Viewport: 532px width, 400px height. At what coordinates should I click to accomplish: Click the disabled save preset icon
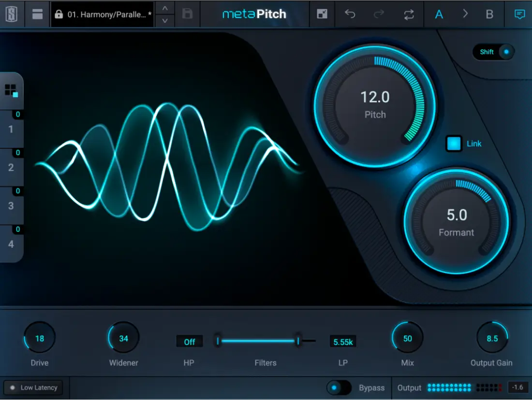click(187, 14)
